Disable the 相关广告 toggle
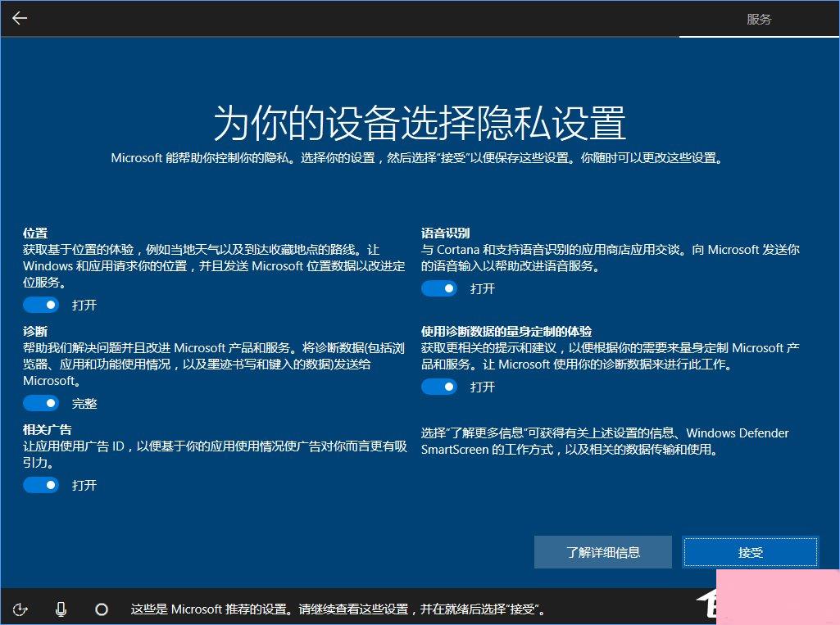 click(x=41, y=485)
